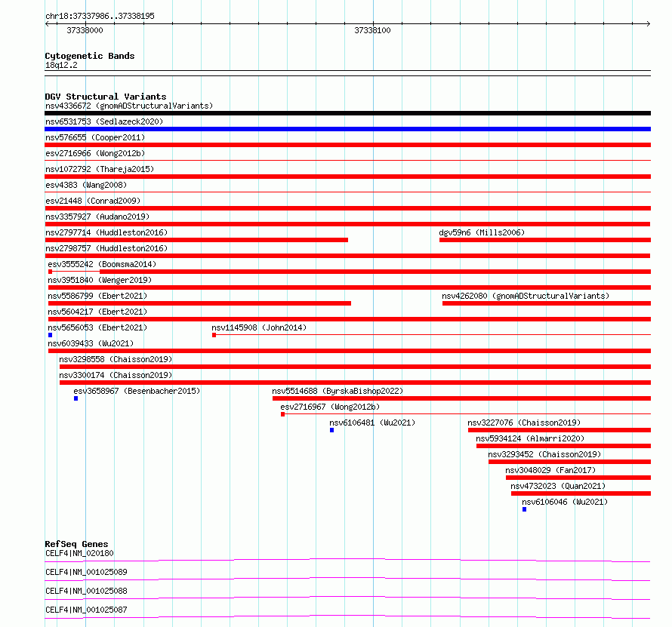Open nsv1145908 (John2014) variant label
The height and width of the screenshot is (627, 672).
(x=259, y=327)
